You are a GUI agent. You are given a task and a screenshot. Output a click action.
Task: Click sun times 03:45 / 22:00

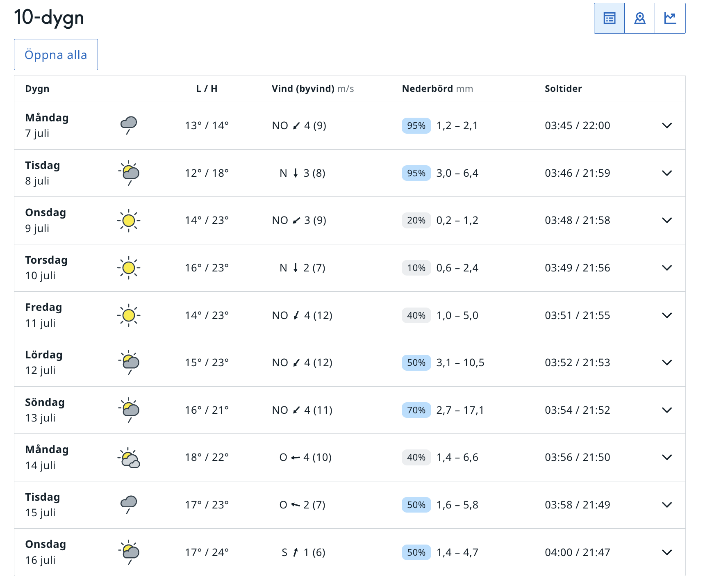(x=577, y=125)
